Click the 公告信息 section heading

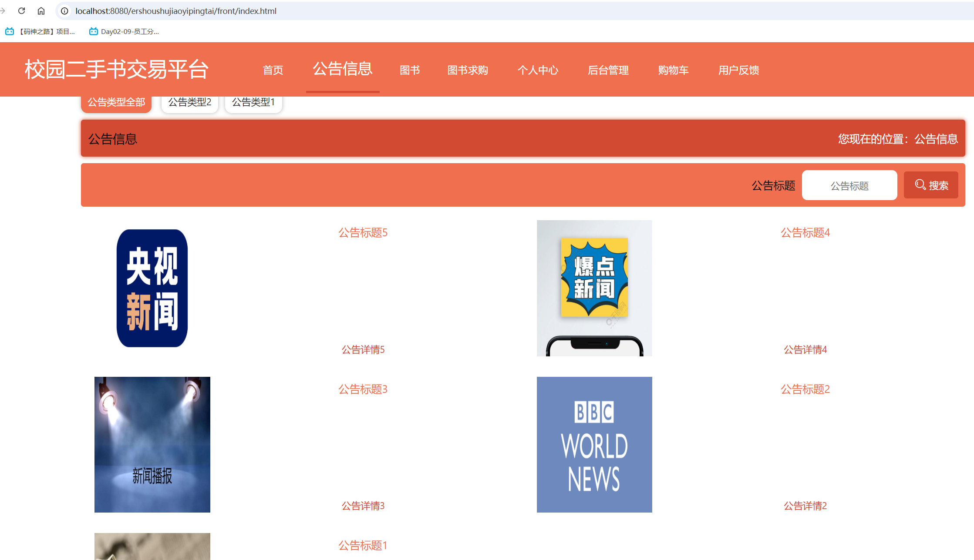(x=113, y=139)
